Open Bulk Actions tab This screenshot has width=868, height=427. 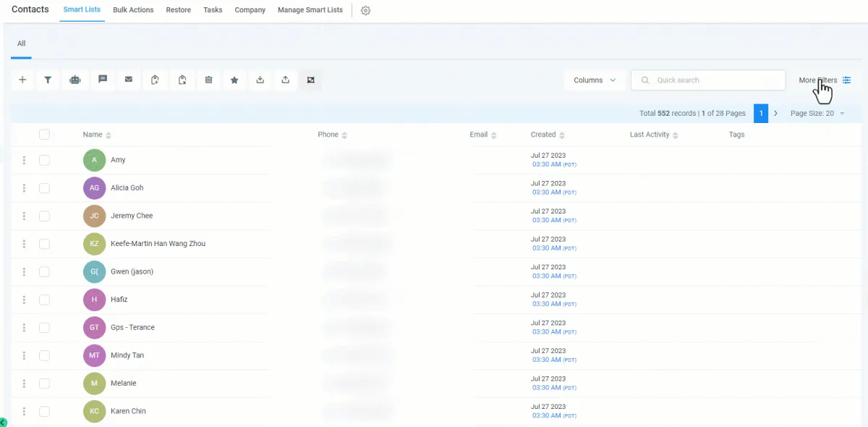point(133,10)
